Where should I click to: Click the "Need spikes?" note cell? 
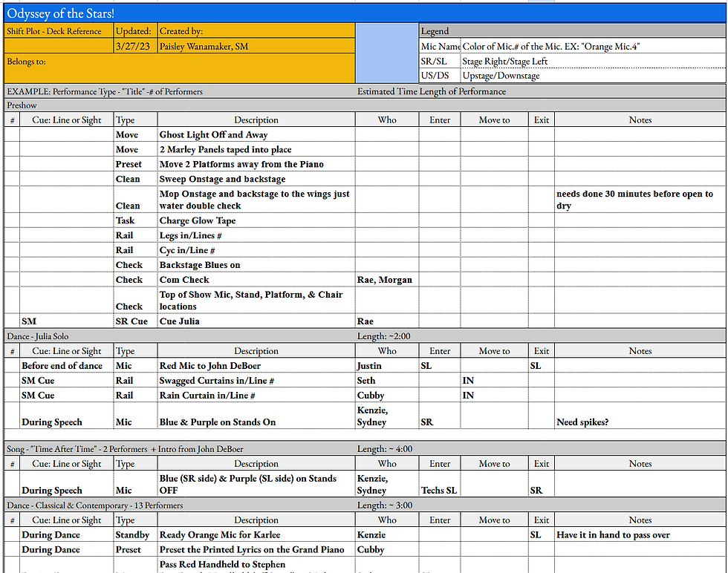point(640,416)
